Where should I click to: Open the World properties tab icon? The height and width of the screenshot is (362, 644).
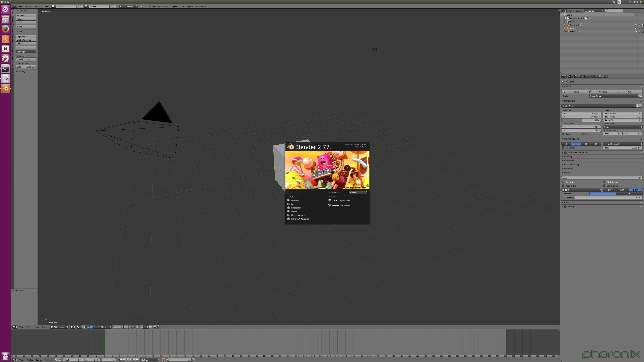click(x=579, y=76)
